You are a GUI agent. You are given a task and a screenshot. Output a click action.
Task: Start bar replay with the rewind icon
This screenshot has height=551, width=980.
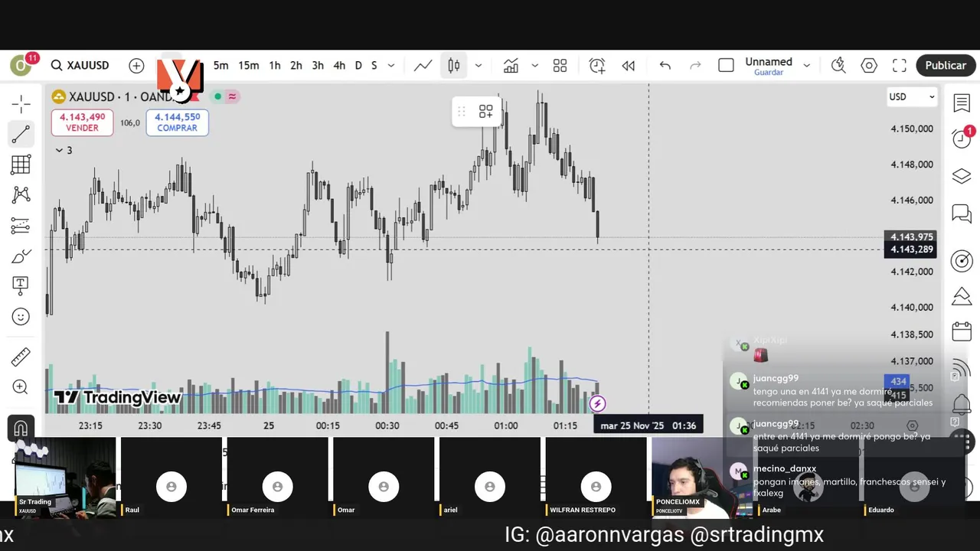(x=628, y=65)
